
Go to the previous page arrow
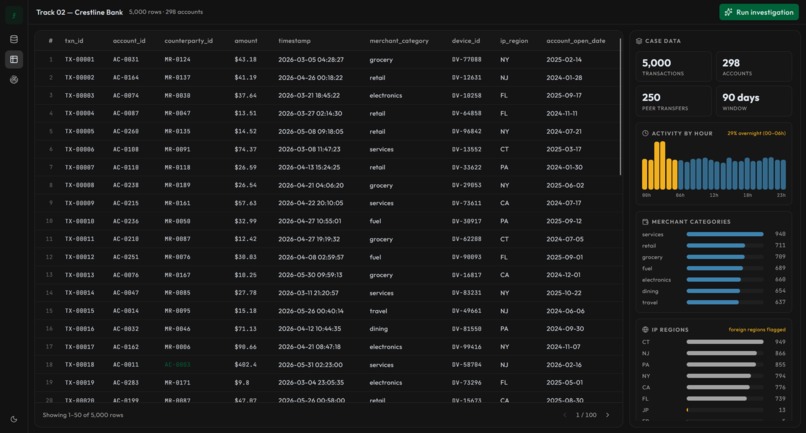pyautogui.click(x=564, y=415)
